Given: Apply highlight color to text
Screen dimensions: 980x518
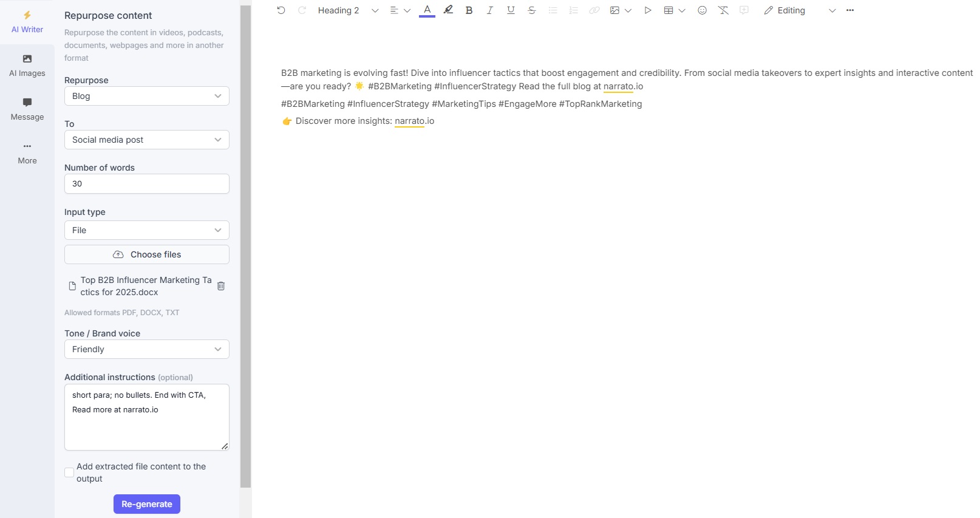Looking at the screenshot, I should click(448, 10).
